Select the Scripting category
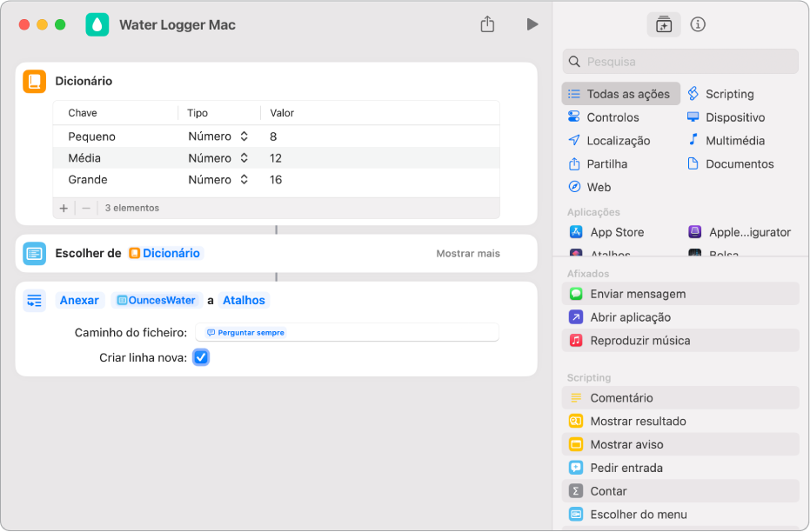The height and width of the screenshot is (532, 810). [x=721, y=94]
